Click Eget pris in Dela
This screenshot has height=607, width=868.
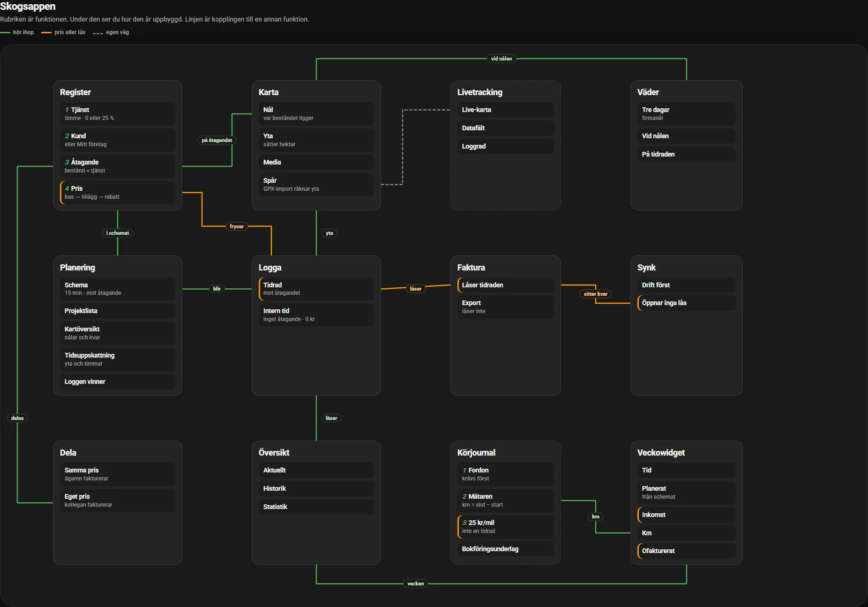118,501
